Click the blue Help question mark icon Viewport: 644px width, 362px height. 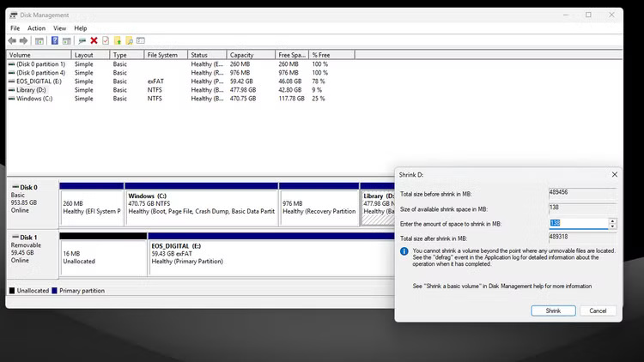54,40
